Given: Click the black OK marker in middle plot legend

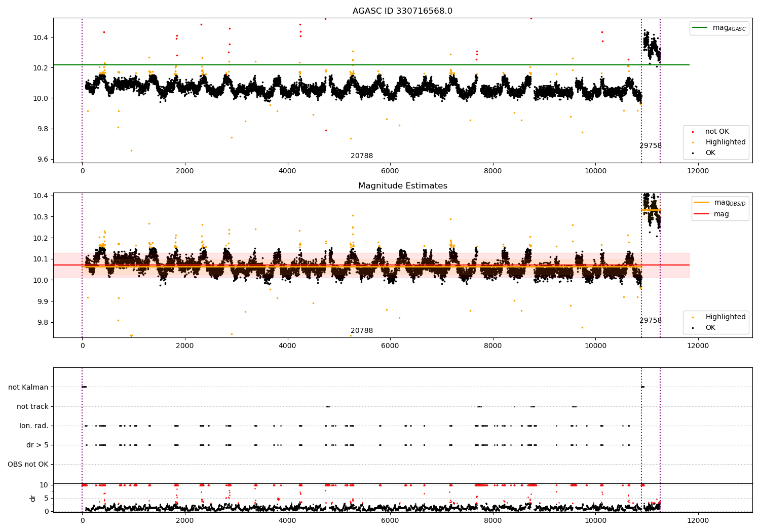Looking at the screenshot, I should [x=693, y=328].
